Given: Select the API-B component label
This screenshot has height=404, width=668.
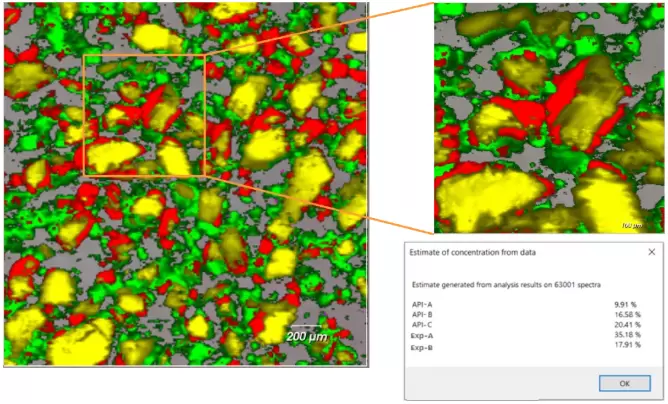Looking at the screenshot, I should point(422,314).
